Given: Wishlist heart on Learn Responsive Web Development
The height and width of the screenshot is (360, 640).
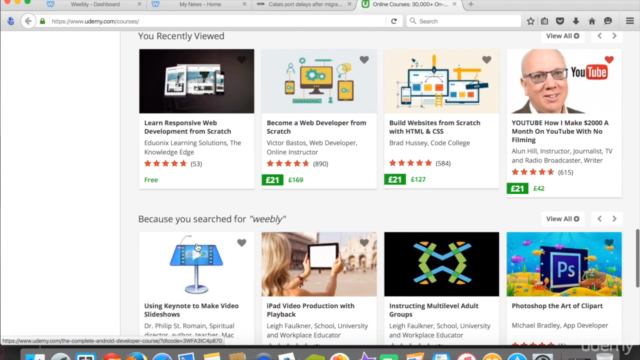Looking at the screenshot, I should click(x=242, y=60).
